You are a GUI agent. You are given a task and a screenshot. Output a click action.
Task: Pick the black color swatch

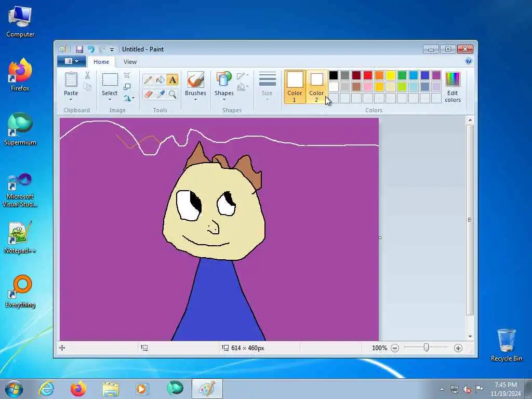pos(334,75)
